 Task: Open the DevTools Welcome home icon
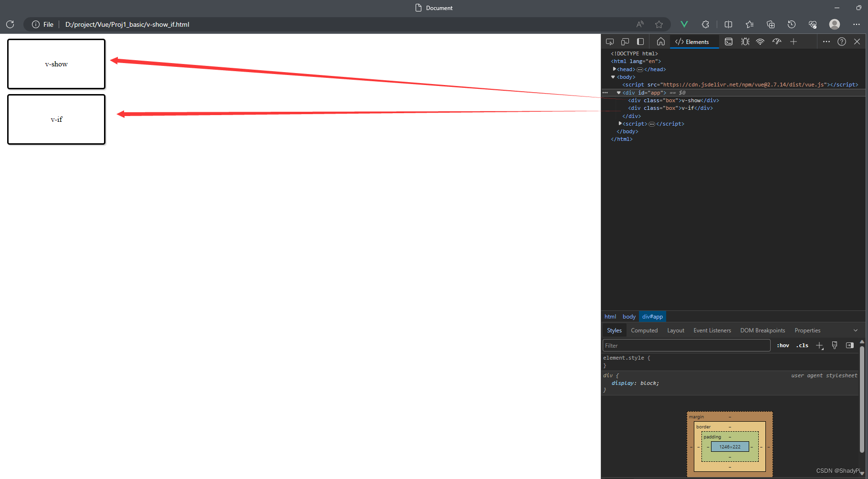661,42
